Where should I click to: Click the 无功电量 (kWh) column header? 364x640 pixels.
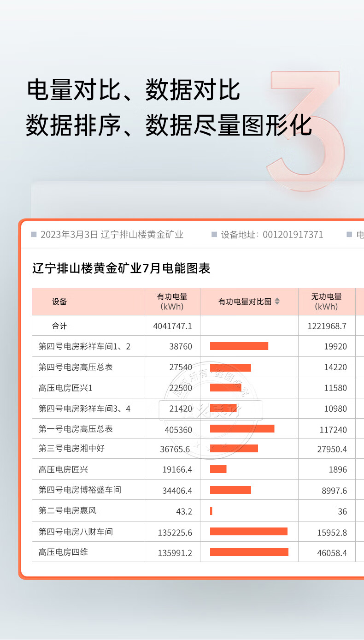[326, 302]
